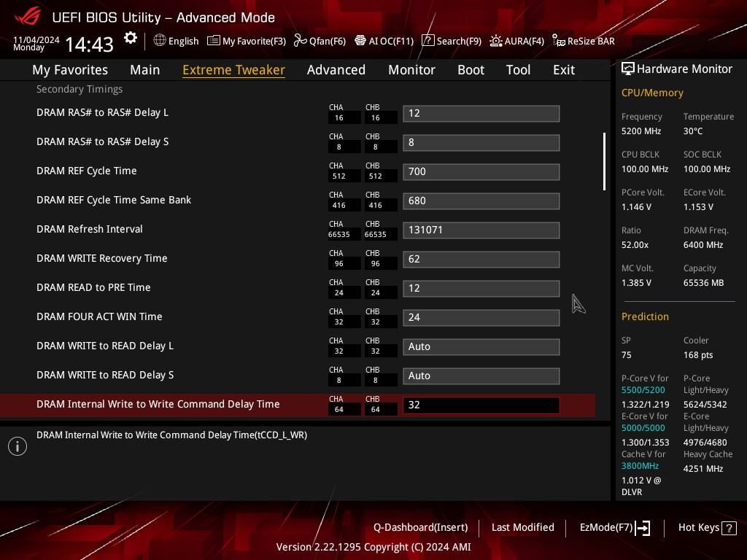Click the 65536 MB capacity value
This screenshot has width=747, height=560.
704,283
